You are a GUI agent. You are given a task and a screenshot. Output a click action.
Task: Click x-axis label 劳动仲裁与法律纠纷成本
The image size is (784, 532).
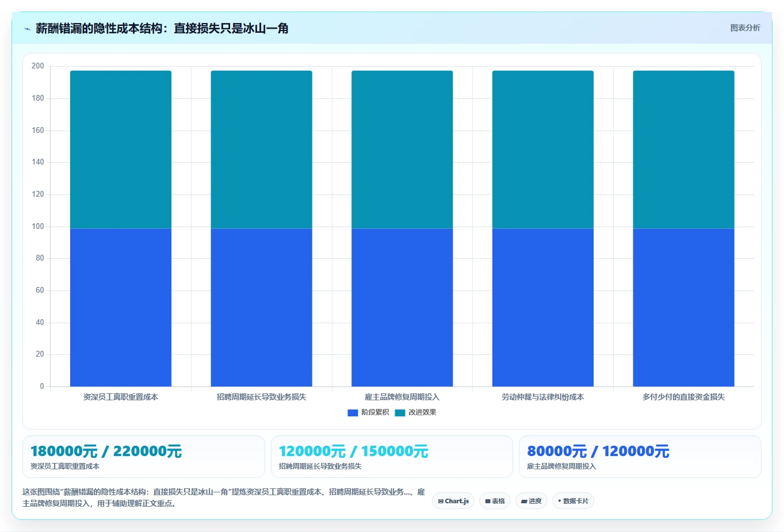[x=543, y=397]
